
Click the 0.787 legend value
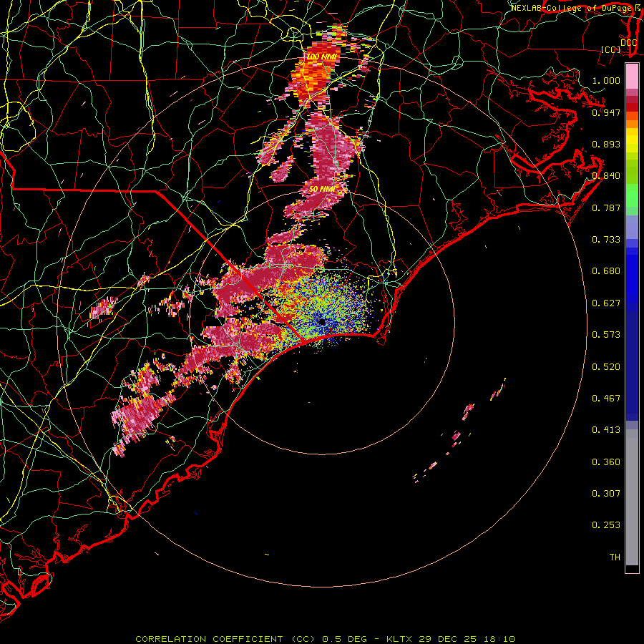[606, 208]
